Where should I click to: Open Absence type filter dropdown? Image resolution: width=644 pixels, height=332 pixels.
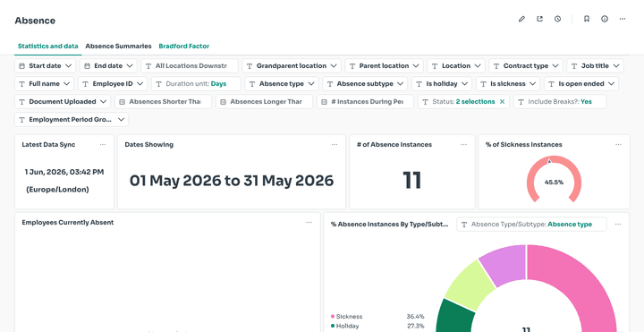pyautogui.click(x=282, y=84)
